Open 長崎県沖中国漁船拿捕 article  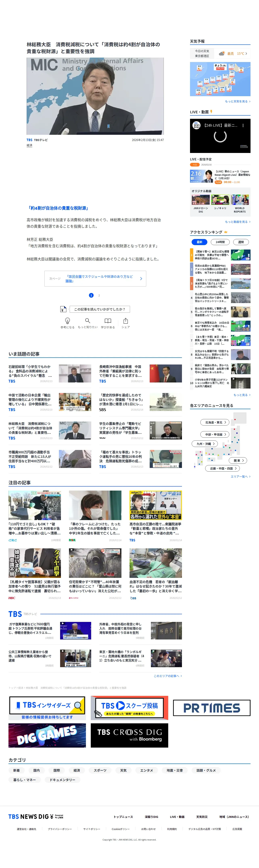140,373
